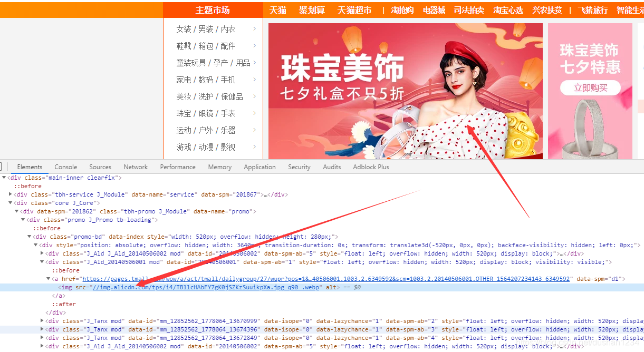Open the 运动 / 户外 / 乐器 row chevron
Screen dimensions: 644x352
[255, 130]
